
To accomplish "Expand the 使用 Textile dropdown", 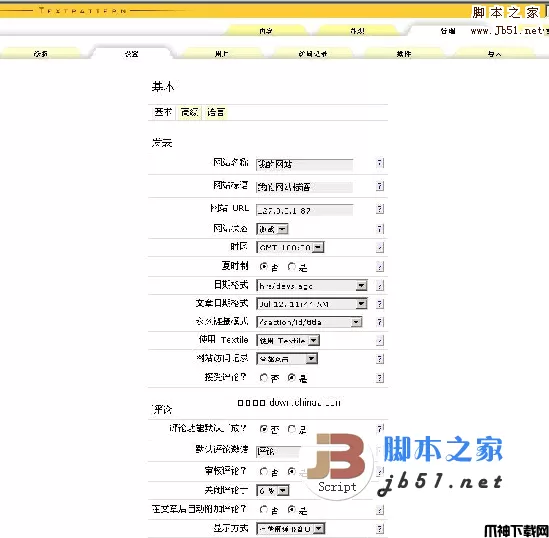I will [288, 340].
